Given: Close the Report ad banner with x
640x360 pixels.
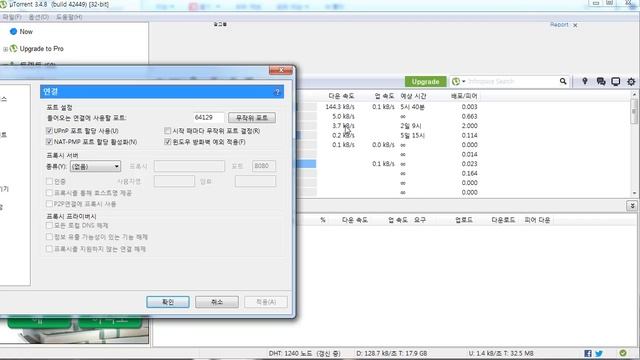Looking at the screenshot, I should (x=575, y=25).
